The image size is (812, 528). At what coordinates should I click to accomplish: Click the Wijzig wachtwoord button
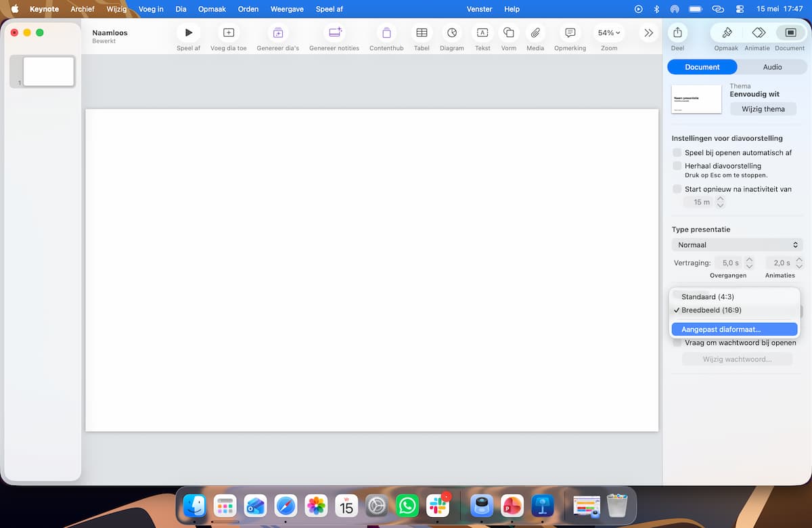[x=737, y=359]
